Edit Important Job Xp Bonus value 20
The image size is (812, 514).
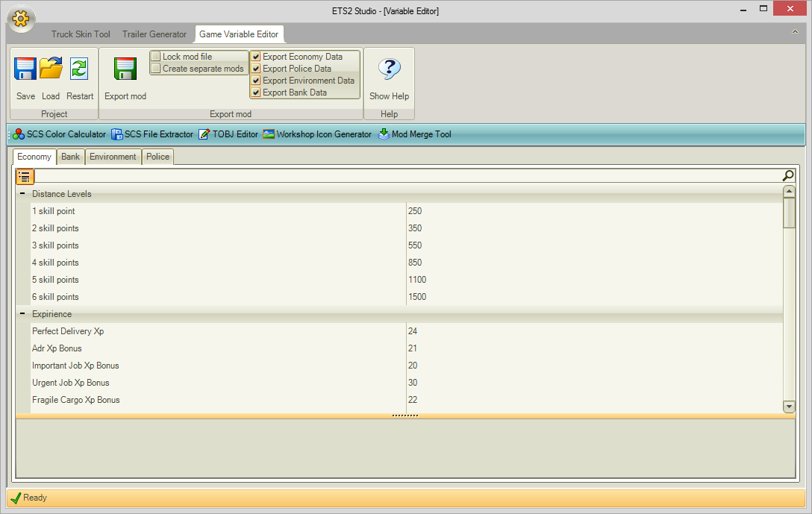coord(595,366)
